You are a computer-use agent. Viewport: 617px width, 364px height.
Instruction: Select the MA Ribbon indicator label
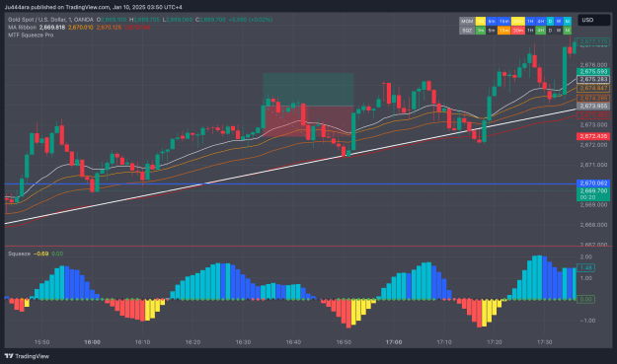(22, 27)
